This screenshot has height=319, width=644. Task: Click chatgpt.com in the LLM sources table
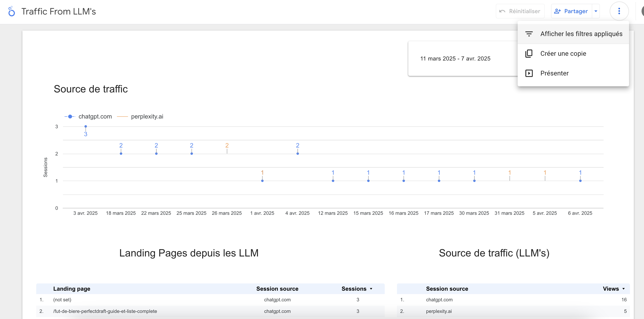click(x=439, y=300)
